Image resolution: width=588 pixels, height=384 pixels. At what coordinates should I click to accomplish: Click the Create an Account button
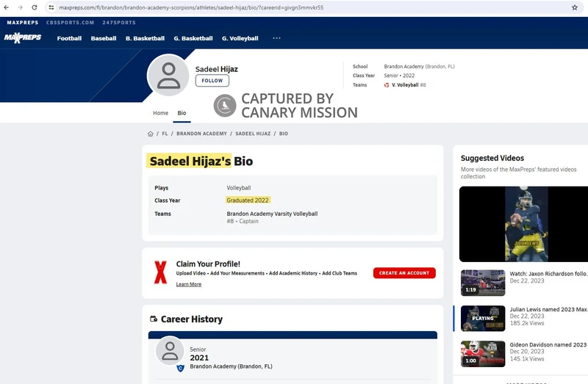pos(404,273)
